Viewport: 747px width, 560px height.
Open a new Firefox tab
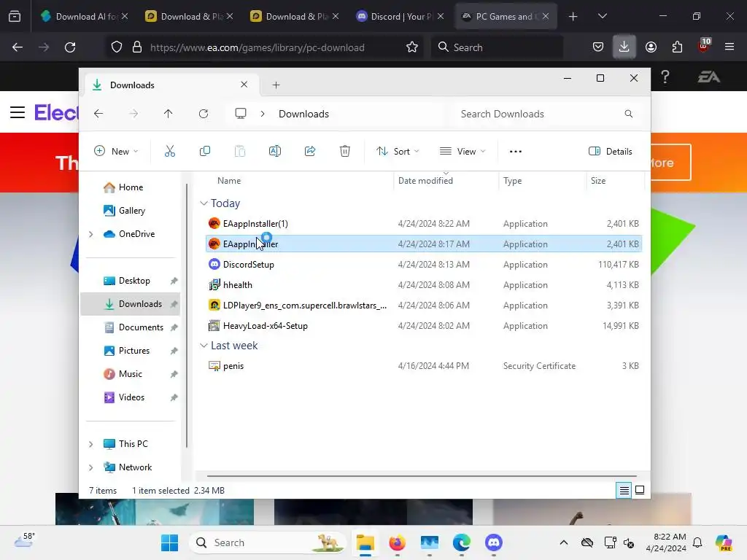pyautogui.click(x=573, y=17)
